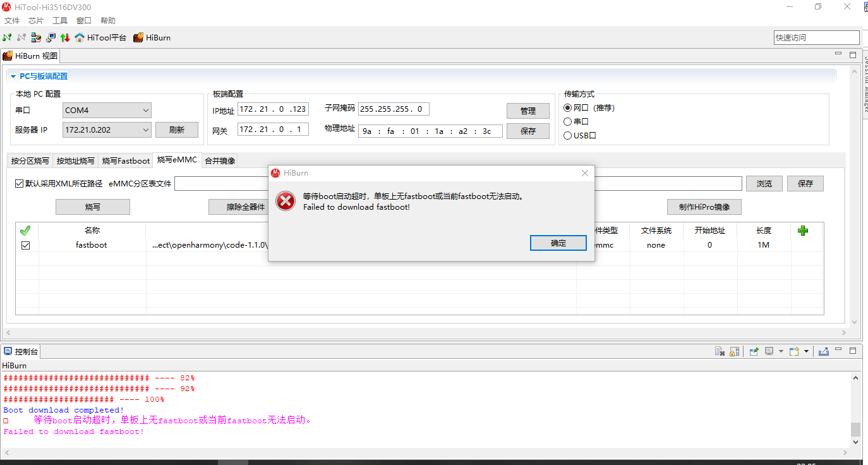868x465 pixels.
Task: Click the 烧写 burn button
Action: [93, 207]
